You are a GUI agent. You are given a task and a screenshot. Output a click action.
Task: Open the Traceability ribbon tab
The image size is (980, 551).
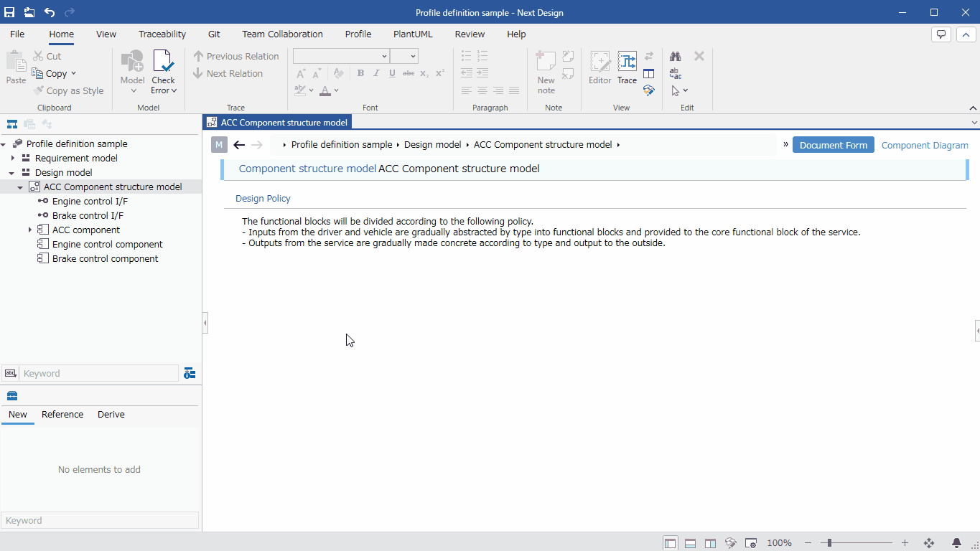[x=162, y=34]
